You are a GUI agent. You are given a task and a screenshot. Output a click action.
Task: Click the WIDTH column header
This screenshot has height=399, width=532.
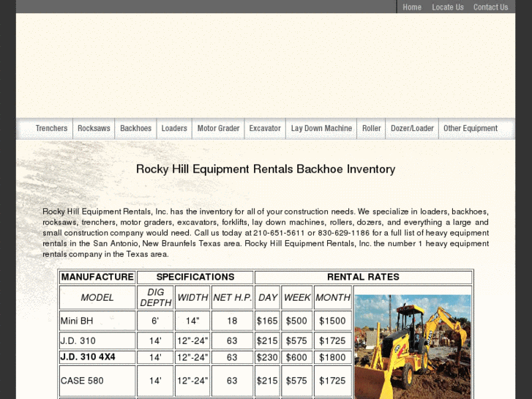(192, 297)
